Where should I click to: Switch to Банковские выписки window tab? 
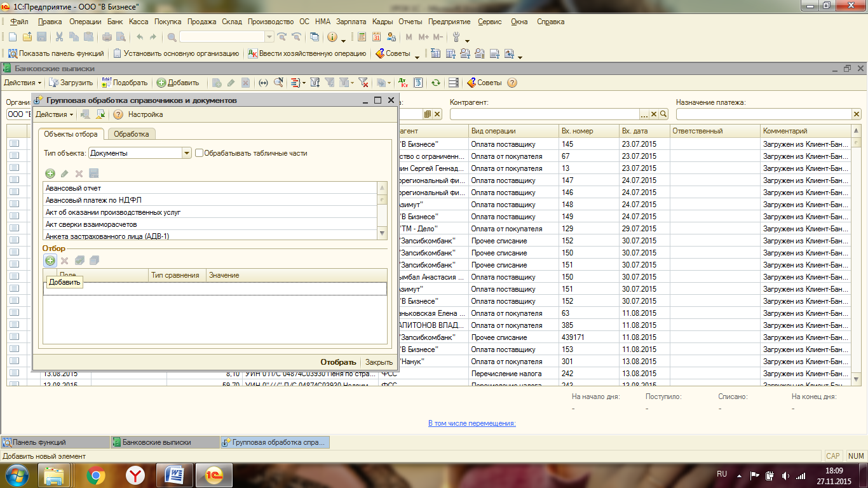click(164, 442)
